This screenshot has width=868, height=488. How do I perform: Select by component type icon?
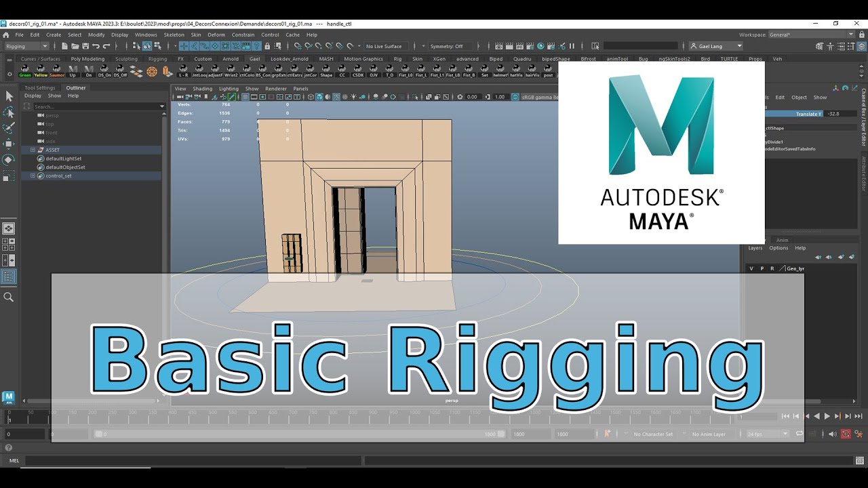pyautogui.click(x=157, y=46)
